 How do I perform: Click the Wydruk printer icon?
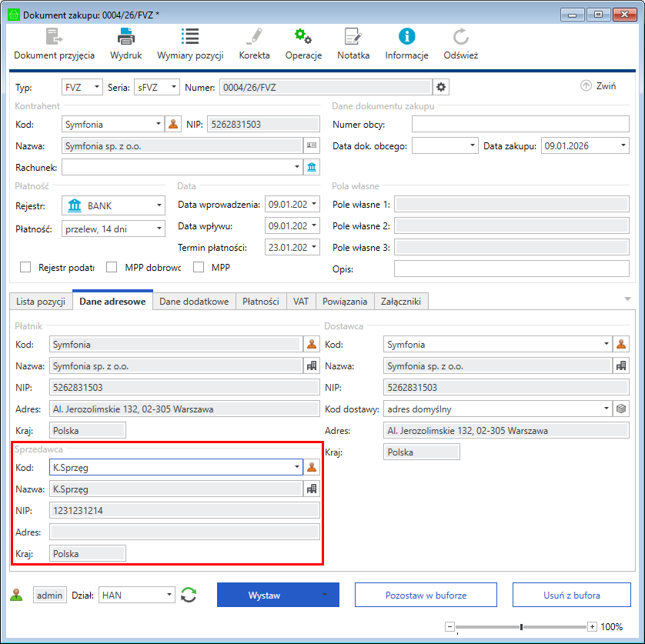tap(125, 36)
